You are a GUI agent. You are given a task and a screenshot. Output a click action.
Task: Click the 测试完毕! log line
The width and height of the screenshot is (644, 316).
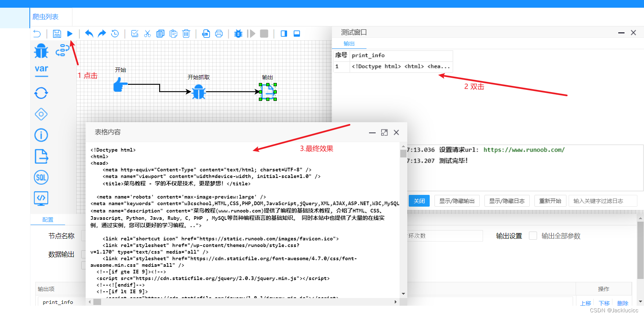click(453, 161)
